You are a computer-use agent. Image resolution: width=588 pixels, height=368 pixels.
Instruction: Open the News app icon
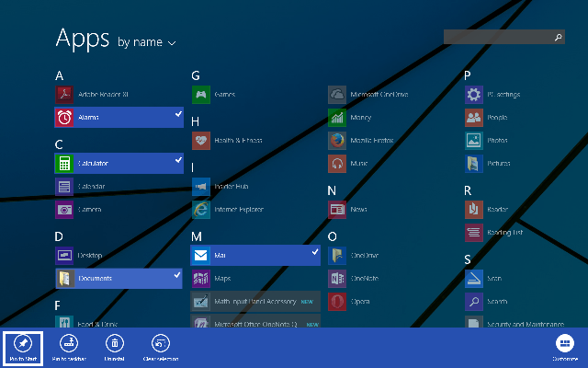[337, 209]
